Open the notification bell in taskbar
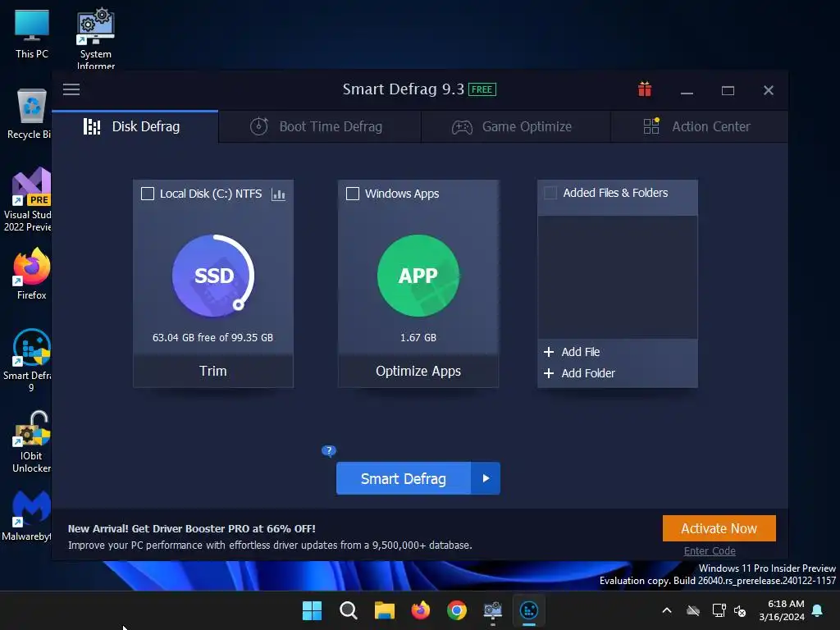Image resolution: width=840 pixels, height=630 pixels. pyautogui.click(x=818, y=610)
